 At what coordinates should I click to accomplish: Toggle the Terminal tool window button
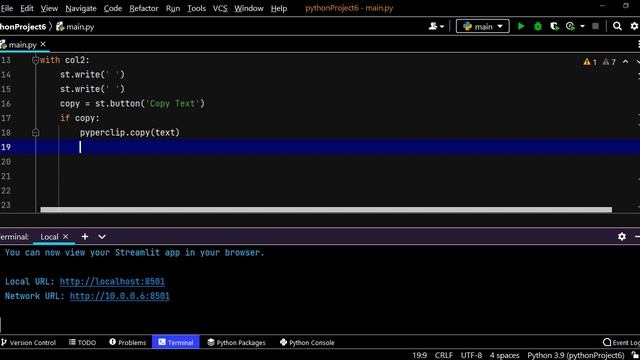[x=176, y=342]
